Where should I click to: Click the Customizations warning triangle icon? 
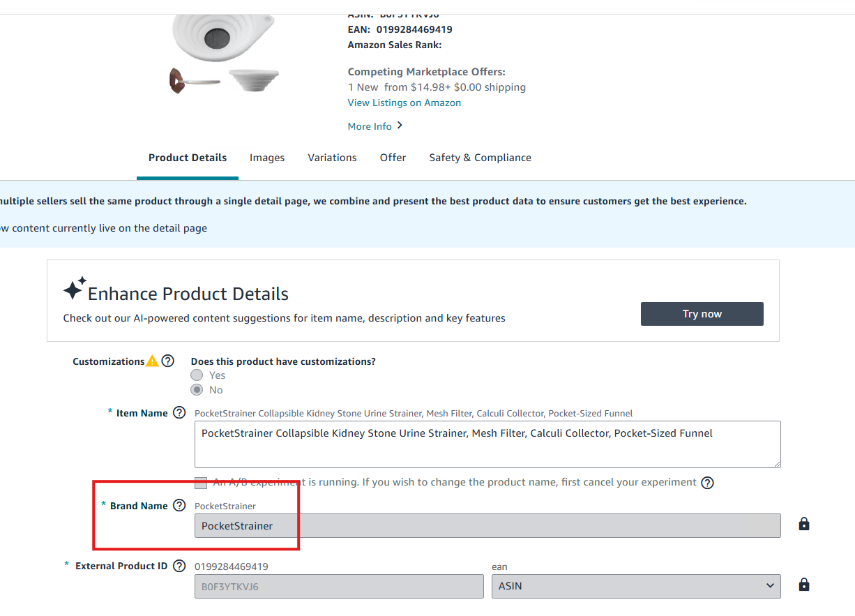pyautogui.click(x=152, y=361)
